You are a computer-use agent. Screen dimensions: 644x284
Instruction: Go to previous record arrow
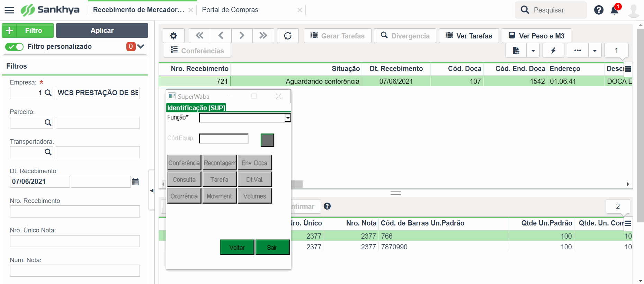click(221, 36)
